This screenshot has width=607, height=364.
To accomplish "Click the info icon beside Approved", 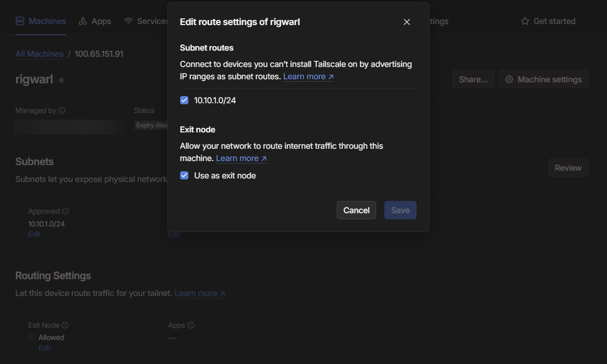I will pyautogui.click(x=66, y=211).
